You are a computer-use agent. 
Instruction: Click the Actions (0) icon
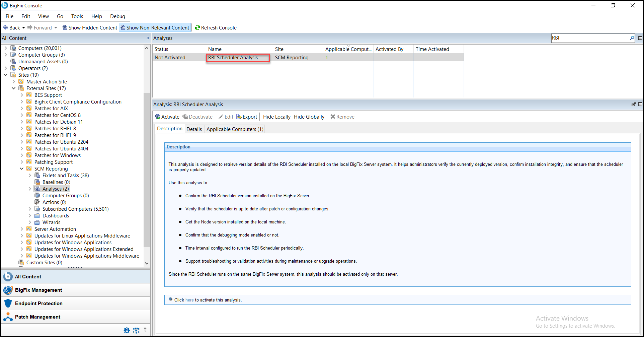coord(37,202)
